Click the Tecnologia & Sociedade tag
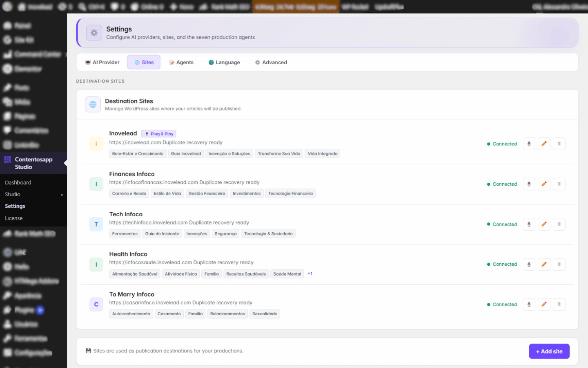This screenshot has height=368, width=588. (x=268, y=234)
